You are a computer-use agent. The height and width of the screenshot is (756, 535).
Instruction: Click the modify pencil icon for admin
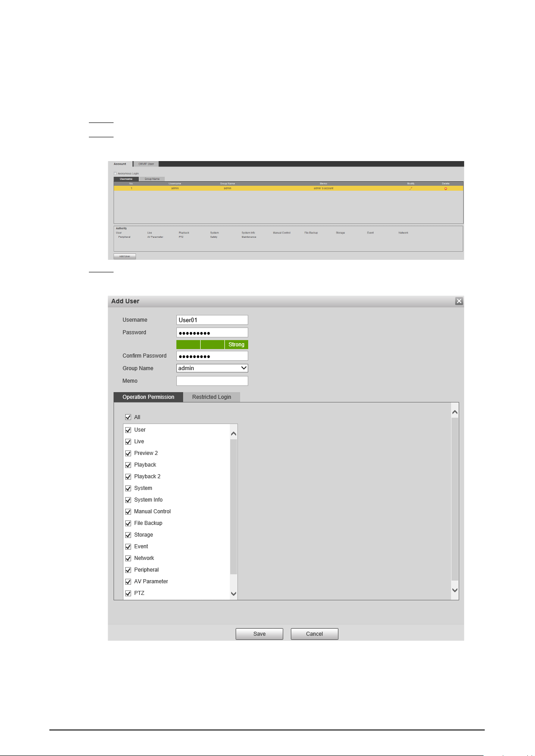coord(411,188)
